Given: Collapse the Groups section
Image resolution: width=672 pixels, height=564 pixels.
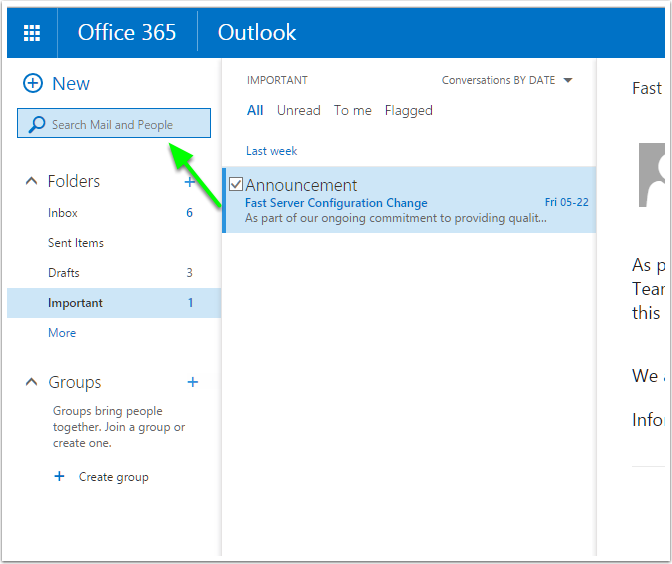Looking at the screenshot, I should coord(31,383).
